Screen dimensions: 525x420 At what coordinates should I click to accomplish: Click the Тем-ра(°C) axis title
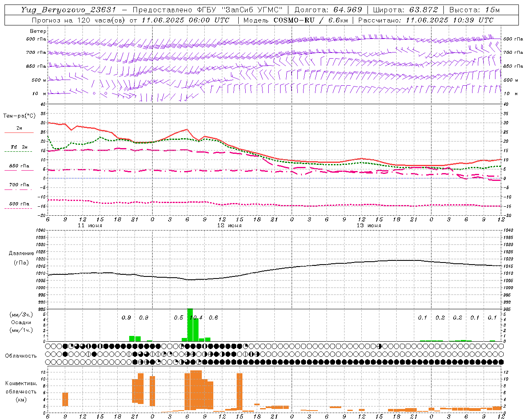coord(19,116)
